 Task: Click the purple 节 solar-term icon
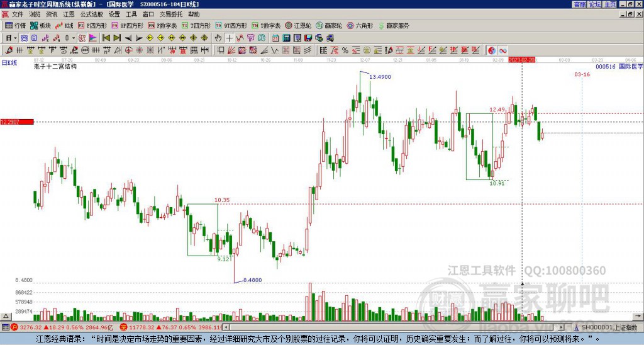[x=250, y=38]
